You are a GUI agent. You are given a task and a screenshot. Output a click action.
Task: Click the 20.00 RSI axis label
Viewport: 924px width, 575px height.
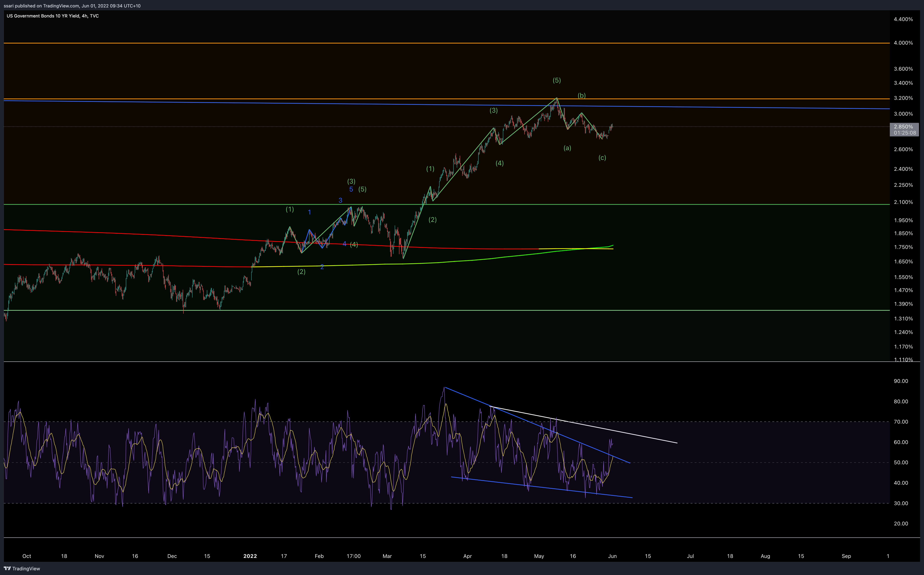(x=901, y=524)
